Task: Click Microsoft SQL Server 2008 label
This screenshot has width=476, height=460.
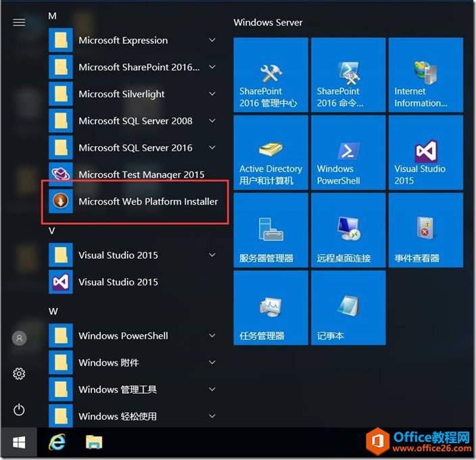Action: [x=135, y=121]
